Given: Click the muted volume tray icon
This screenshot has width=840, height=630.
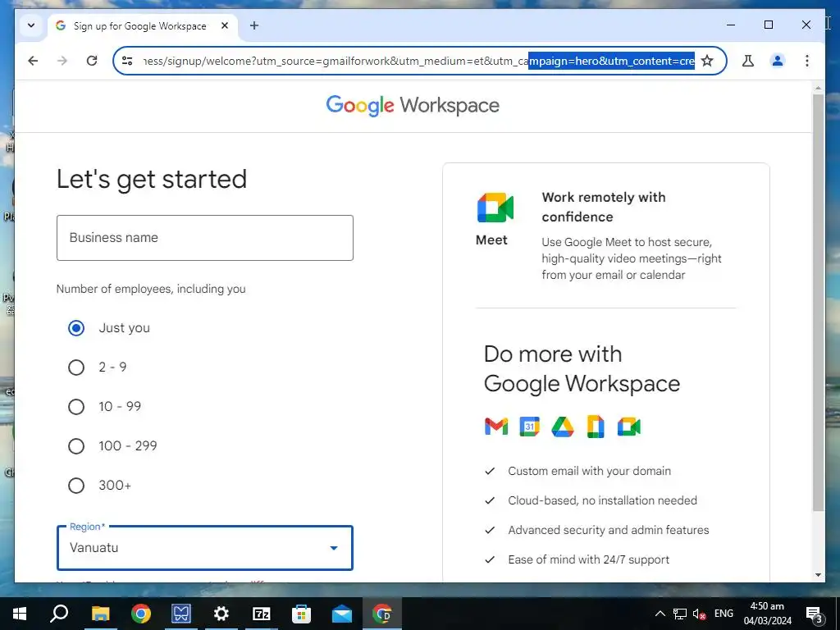Looking at the screenshot, I should (699, 614).
